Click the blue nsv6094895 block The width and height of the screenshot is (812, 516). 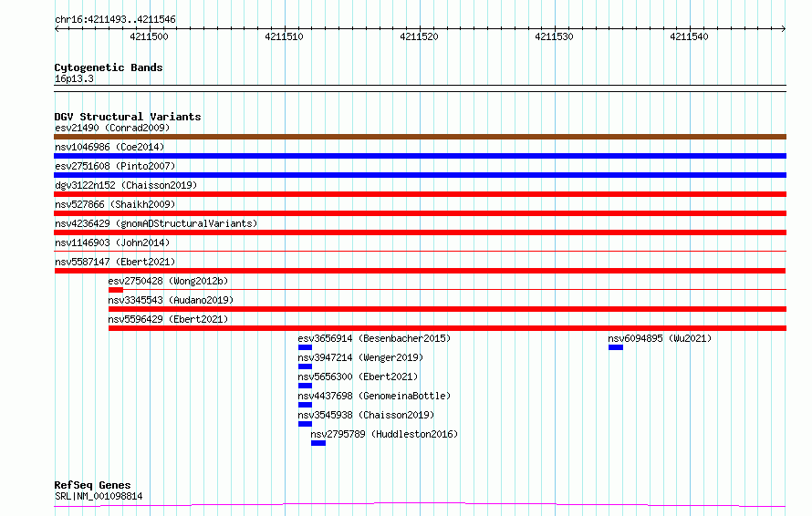[616, 347]
